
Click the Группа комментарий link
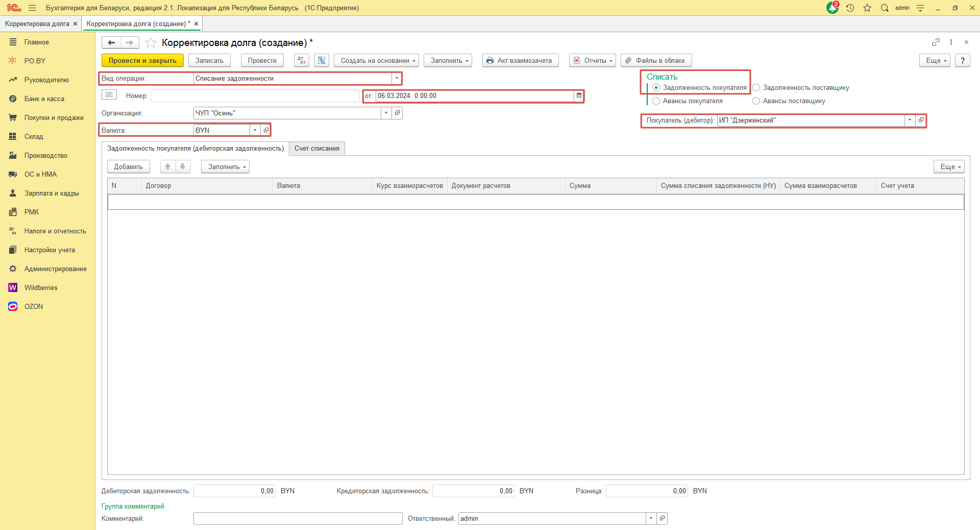(x=133, y=506)
